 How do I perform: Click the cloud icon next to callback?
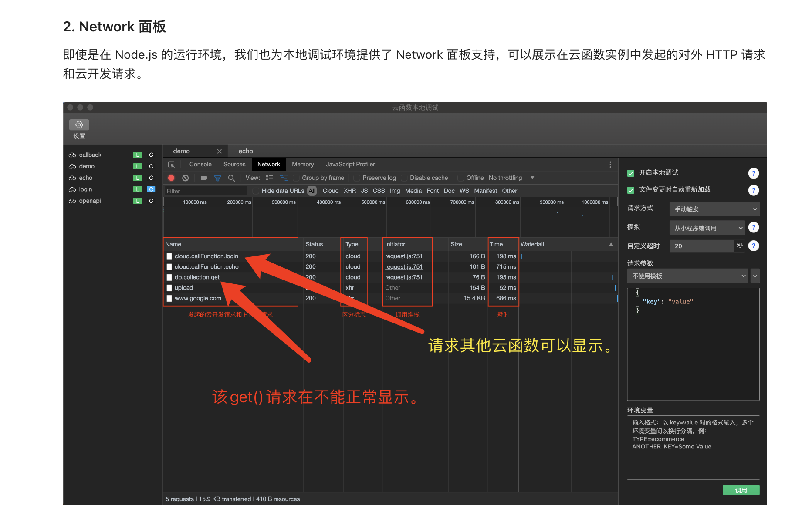[72, 155]
